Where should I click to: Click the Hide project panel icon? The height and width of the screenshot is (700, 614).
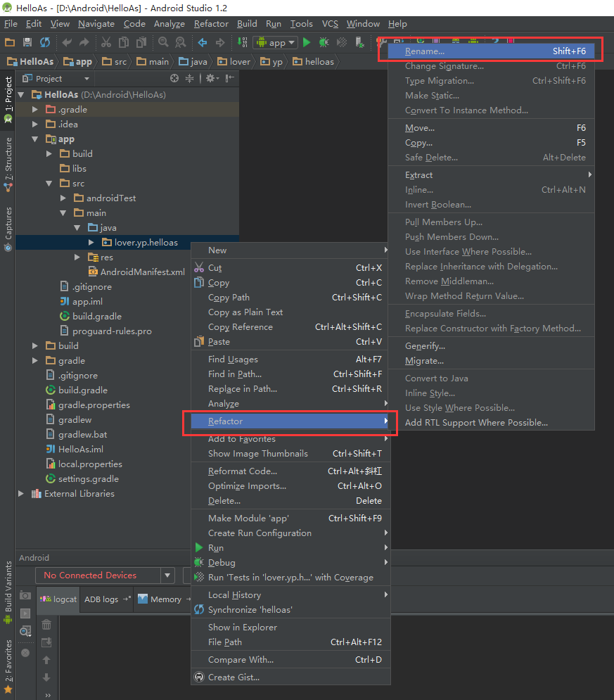pos(230,79)
